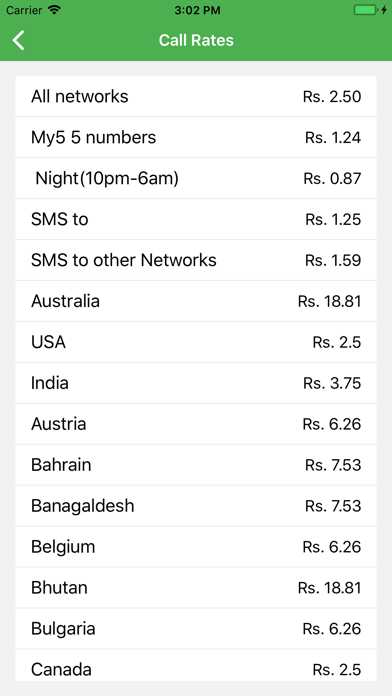
Task: Tap the 3:02 PM clock
Action: point(197,10)
